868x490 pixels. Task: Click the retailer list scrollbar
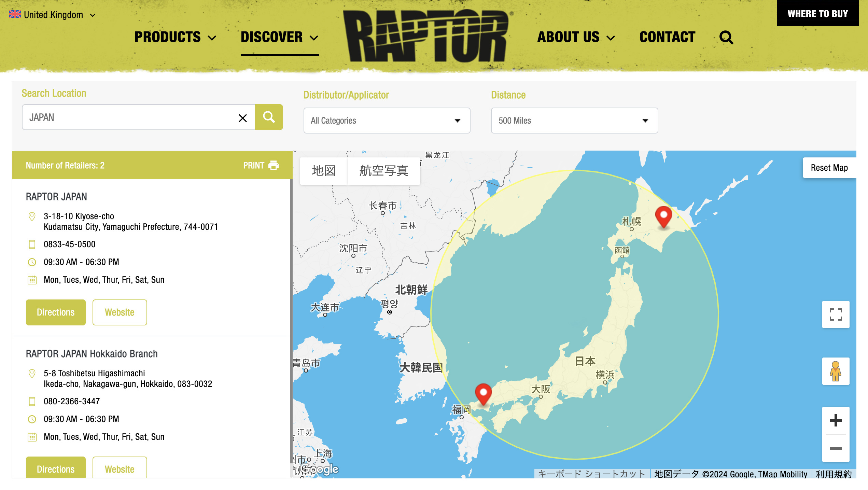(x=291, y=321)
